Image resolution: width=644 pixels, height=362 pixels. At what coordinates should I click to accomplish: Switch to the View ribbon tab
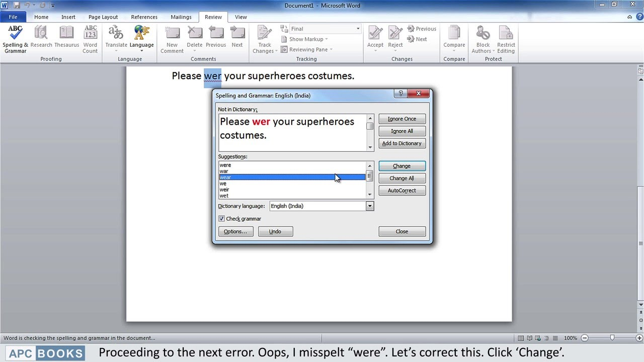(x=240, y=17)
